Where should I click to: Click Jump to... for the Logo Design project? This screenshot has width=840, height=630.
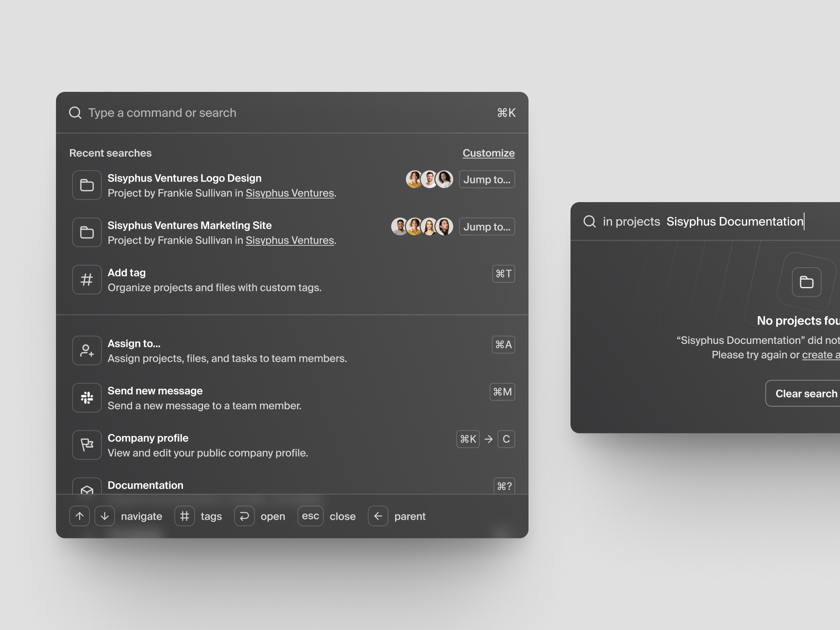487,179
